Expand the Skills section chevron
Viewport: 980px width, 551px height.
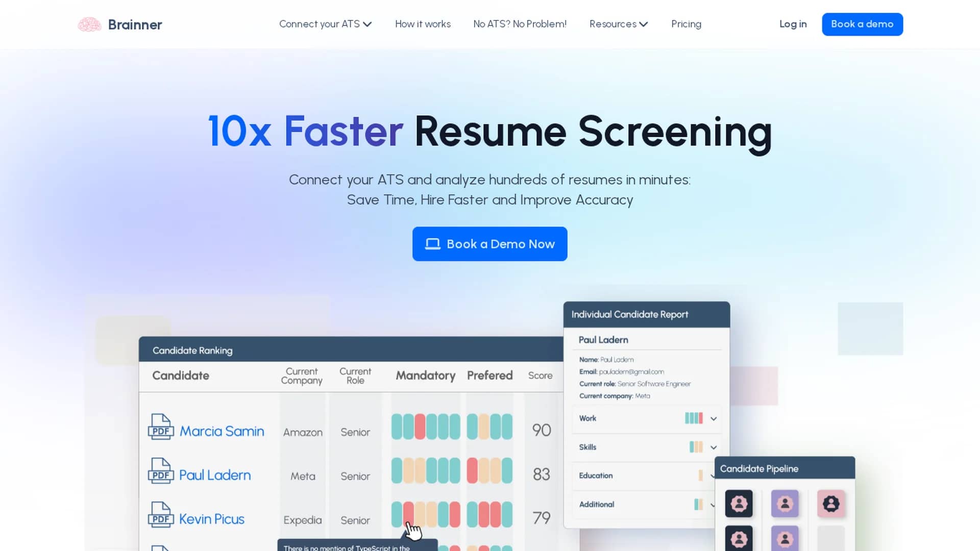[x=714, y=447]
